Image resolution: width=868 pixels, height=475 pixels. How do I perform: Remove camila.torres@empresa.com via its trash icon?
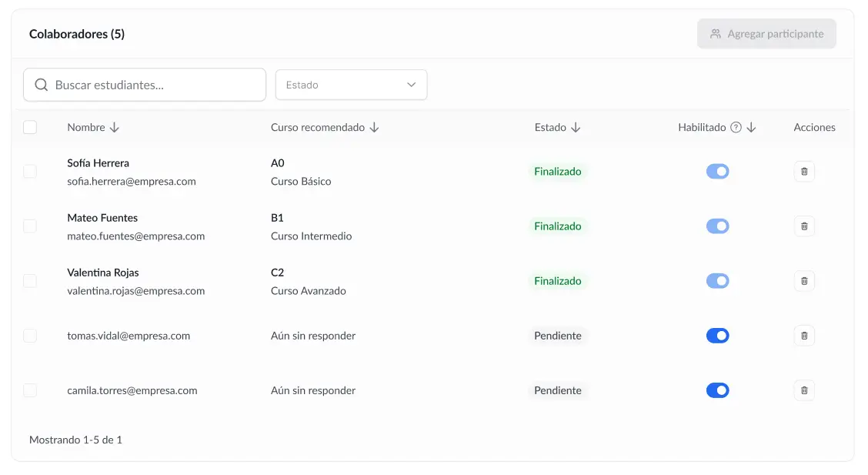pos(804,391)
